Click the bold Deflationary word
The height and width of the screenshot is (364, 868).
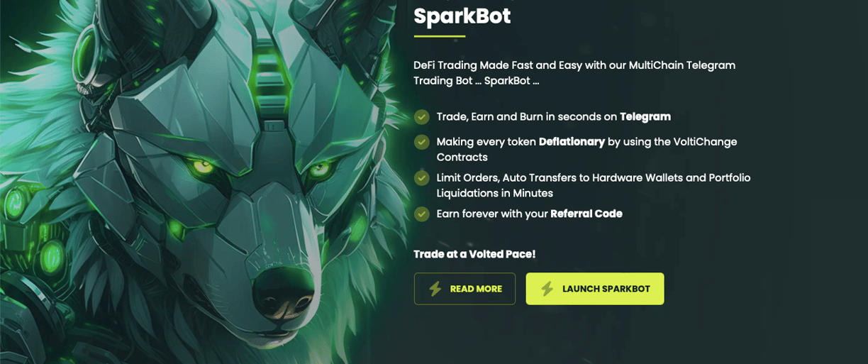pyautogui.click(x=572, y=142)
